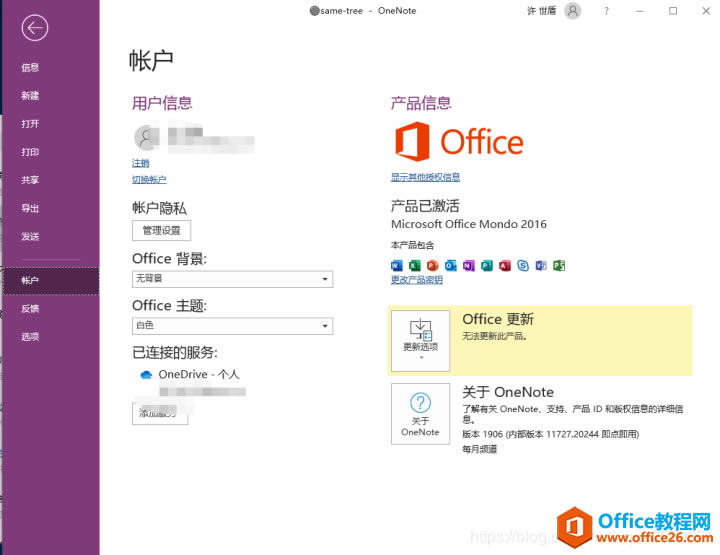Click the 显示其他授权信息 link

[425, 177]
